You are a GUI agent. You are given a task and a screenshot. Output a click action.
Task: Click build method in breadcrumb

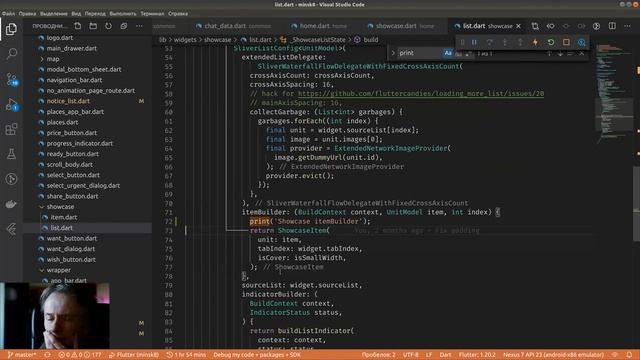point(371,40)
